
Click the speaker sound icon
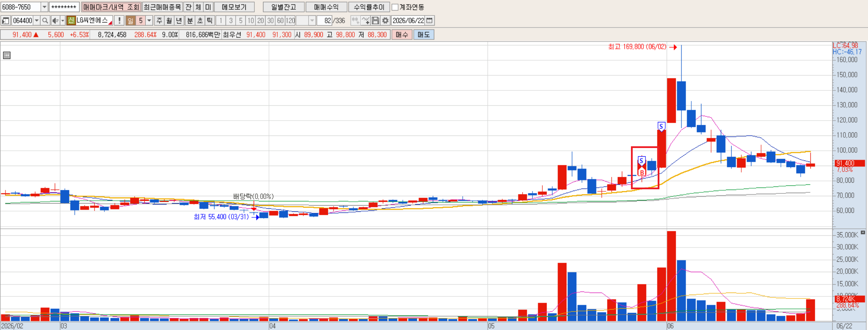(55, 21)
